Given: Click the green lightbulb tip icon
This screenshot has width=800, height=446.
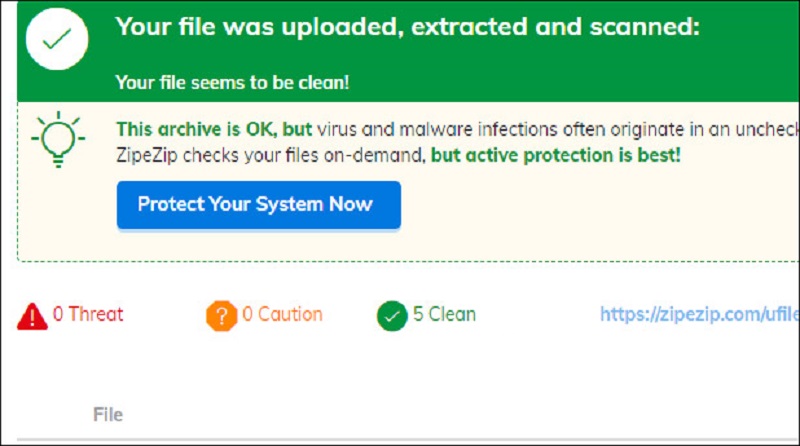Looking at the screenshot, I should coord(58,139).
